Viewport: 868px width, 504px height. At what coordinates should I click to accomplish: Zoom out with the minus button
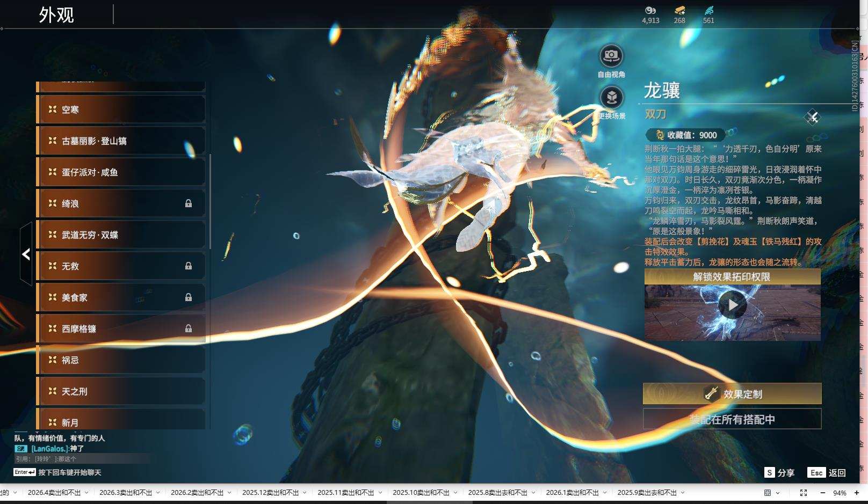[x=823, y=493]
